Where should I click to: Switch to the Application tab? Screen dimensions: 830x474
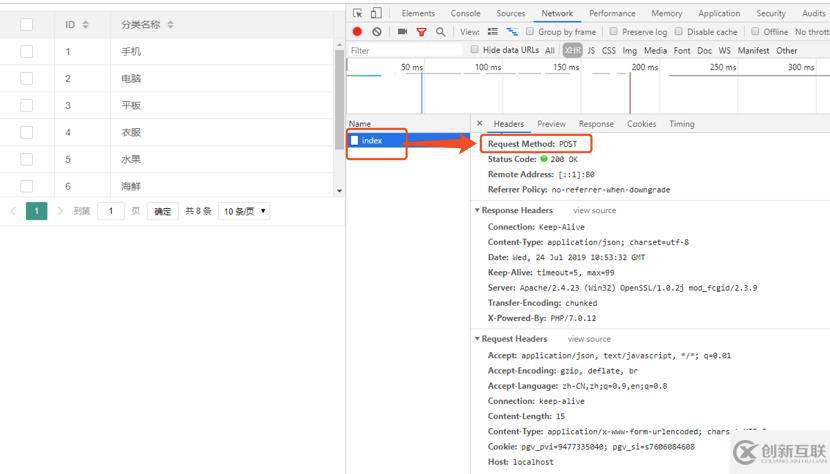point(719,13)
